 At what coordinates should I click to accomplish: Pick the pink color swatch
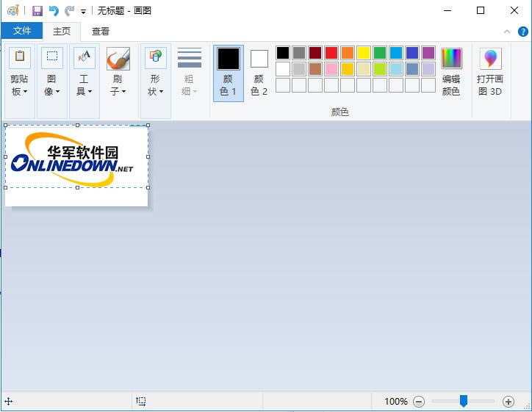coord(331,69)
